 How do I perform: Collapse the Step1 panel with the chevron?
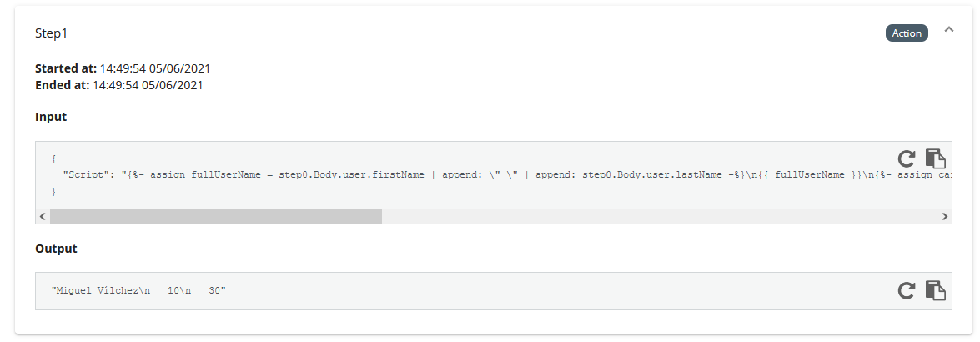pos(949,29)
